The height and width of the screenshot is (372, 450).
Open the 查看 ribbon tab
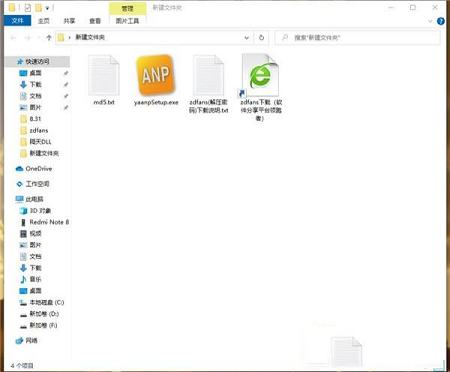pos(95,21)
